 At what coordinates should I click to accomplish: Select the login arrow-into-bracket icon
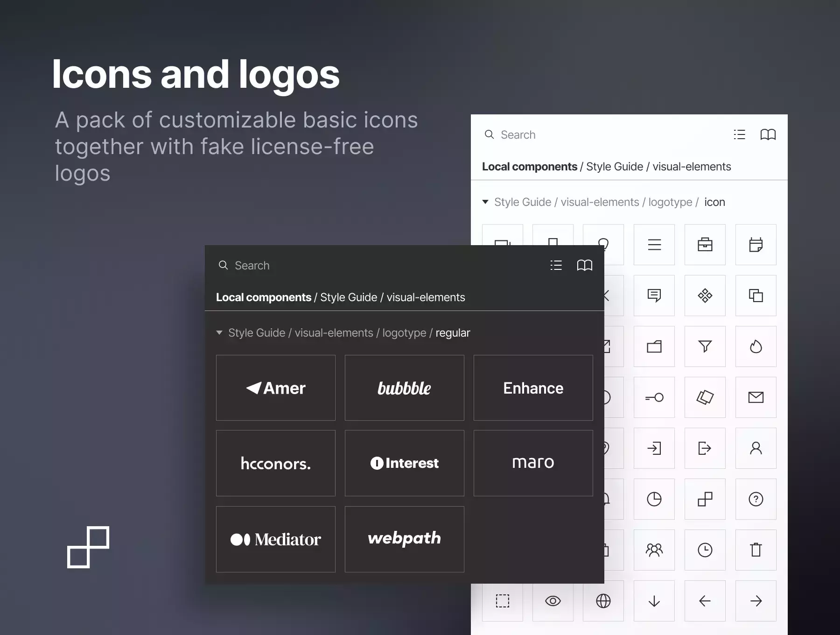[x=654, y=448]
